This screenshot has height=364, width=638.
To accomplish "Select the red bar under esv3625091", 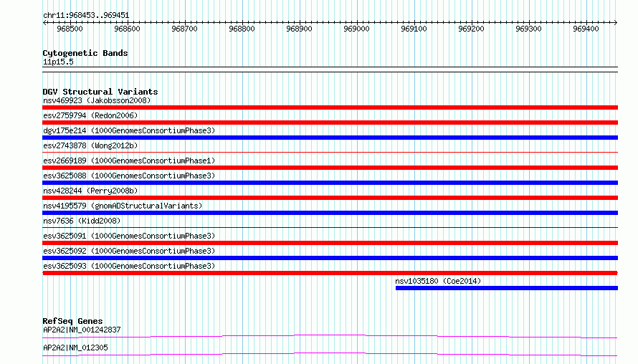I will point(330,243).
